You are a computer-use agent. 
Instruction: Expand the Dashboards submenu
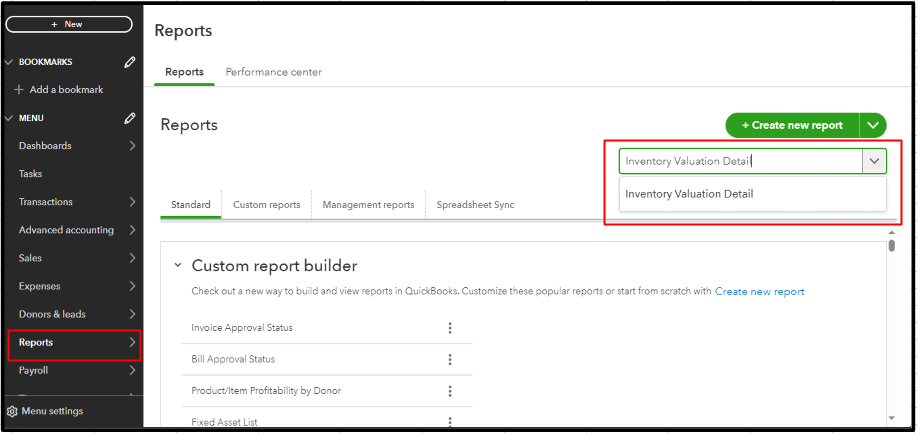tap(132, 146)
